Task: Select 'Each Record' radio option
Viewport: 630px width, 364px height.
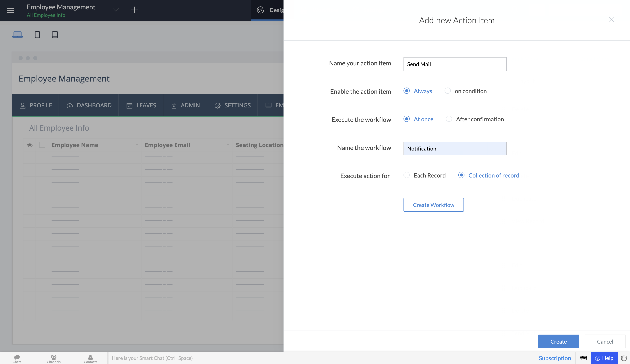Action: (406, 175)
